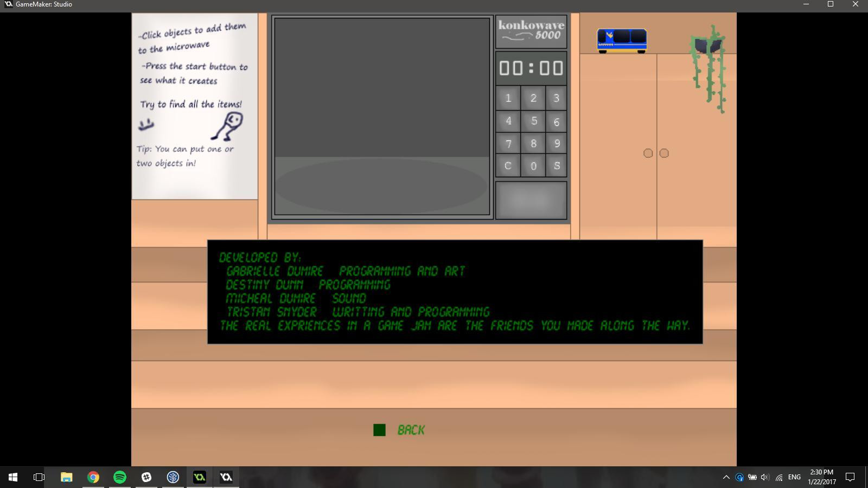Click the 'Developed by:' credits line
Image resolution: width=868 pixels, height=488 pixels.
click(260, 258)
